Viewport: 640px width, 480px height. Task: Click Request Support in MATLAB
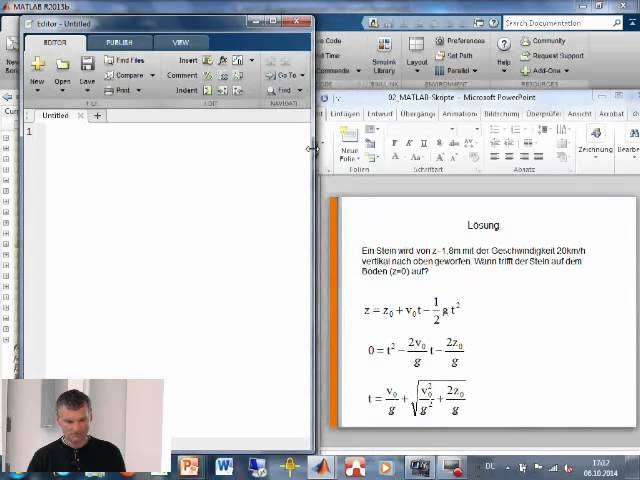click(552, 56)
